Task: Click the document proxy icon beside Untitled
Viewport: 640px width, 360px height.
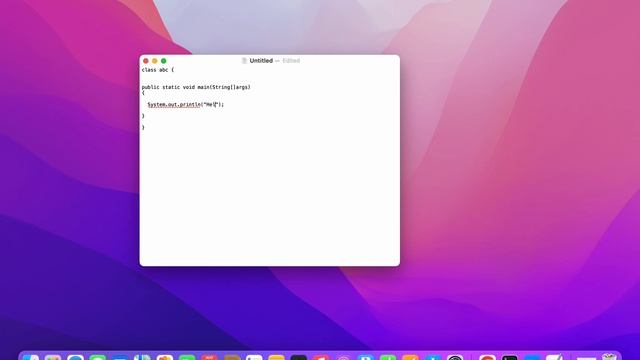Action: pyautogui.click(x=244, y=61)
